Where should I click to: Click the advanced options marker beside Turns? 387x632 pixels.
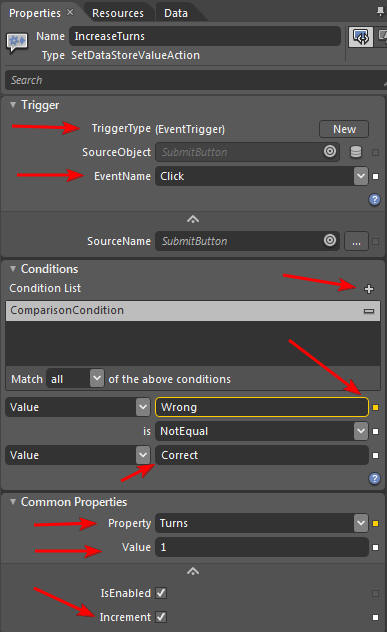375,523
